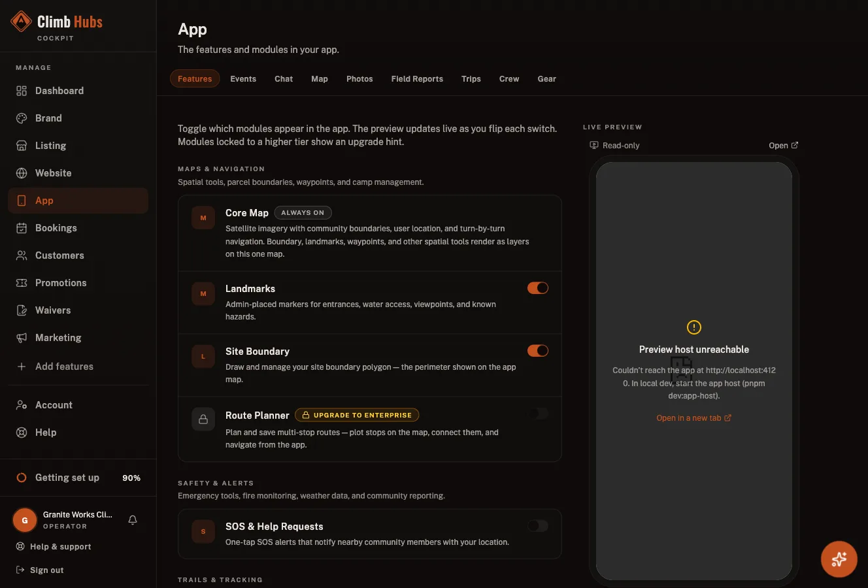Switch to the Events tab
This screenshot has width=868, height=588.
[x=243, y=79]
